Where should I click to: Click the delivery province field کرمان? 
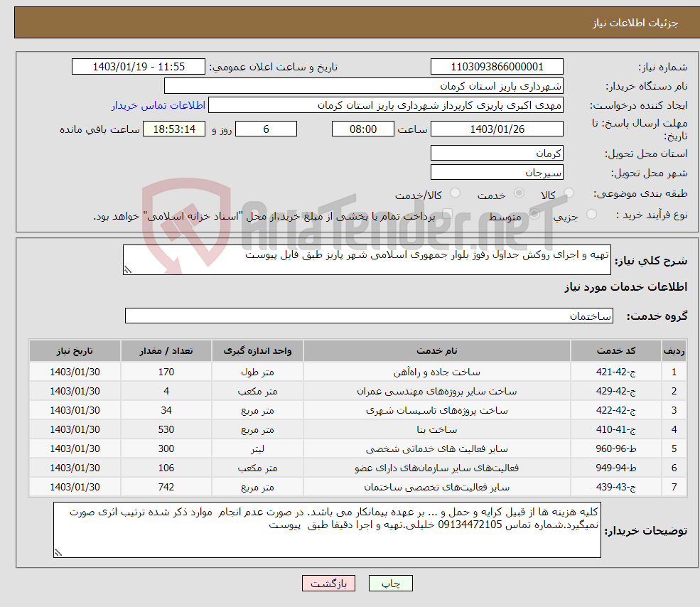click(497, 154)
